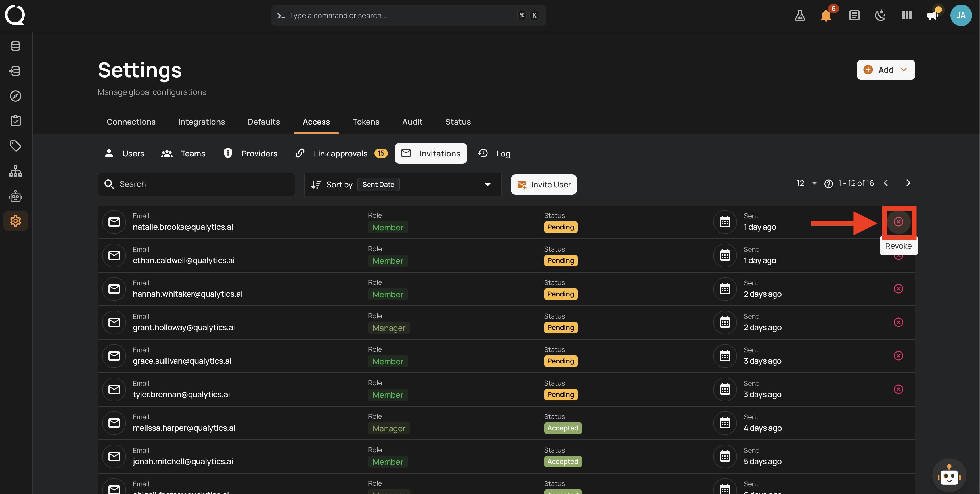Switch to the Defaults tab
The image size is (980, 494).
(264, 122)
